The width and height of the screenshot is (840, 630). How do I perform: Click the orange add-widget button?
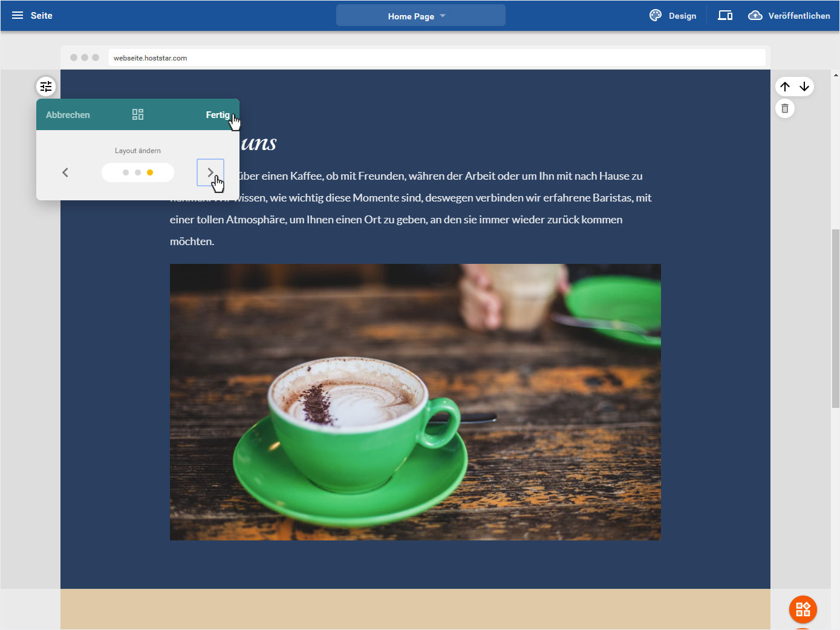[x=803, y=609]
